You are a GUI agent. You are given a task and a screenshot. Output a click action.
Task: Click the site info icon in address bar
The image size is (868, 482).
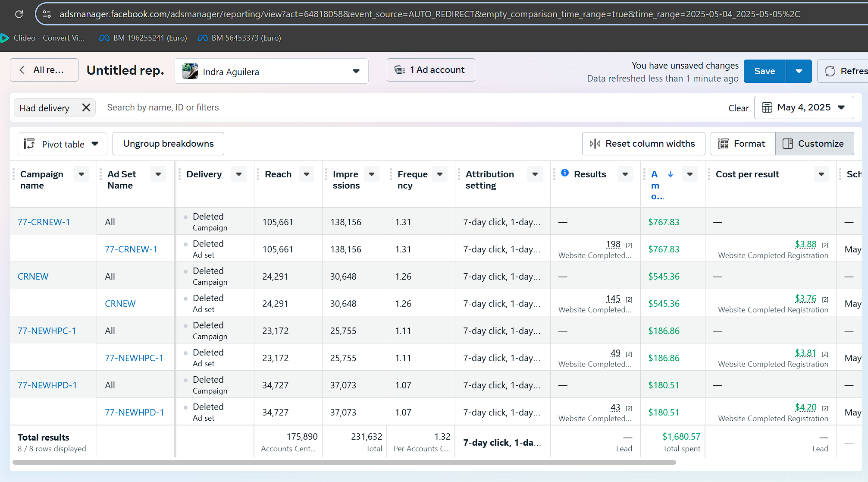(47, 14)
